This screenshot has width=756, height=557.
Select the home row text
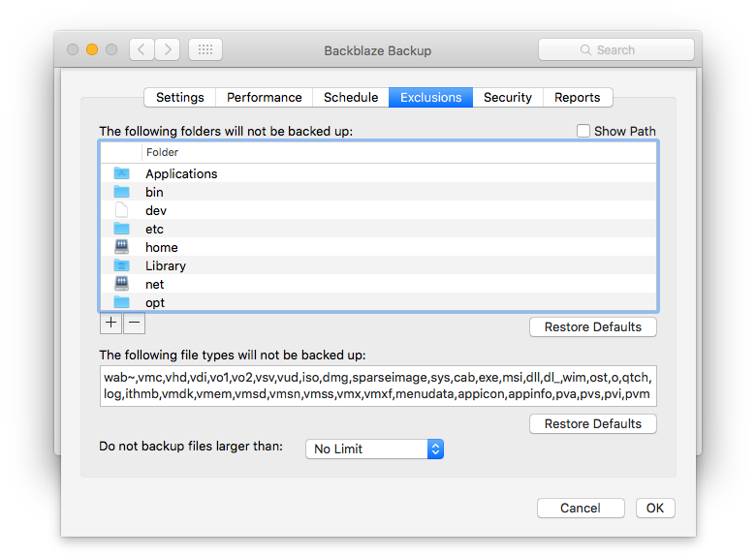coord(162,247)
